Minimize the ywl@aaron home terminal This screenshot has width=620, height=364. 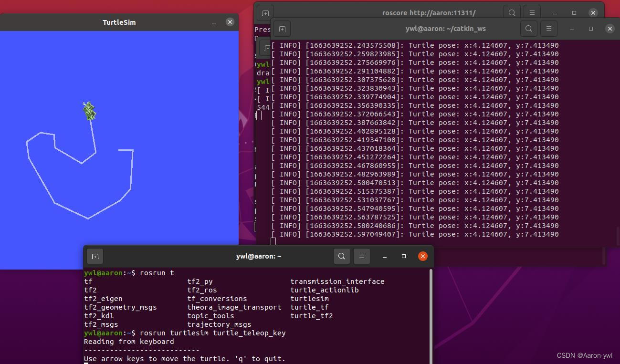(385, 256)
